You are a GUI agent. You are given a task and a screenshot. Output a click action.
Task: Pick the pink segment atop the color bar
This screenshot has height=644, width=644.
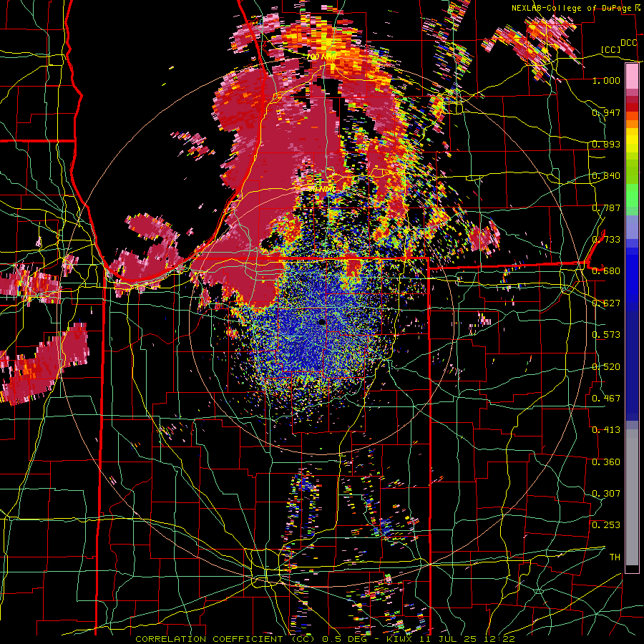(632, 77)
